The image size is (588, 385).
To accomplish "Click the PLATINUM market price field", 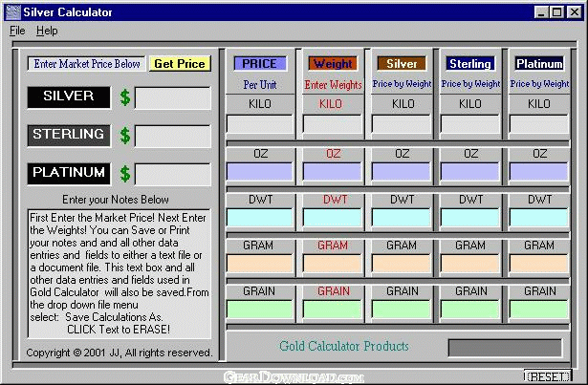I will click(173, 174).
